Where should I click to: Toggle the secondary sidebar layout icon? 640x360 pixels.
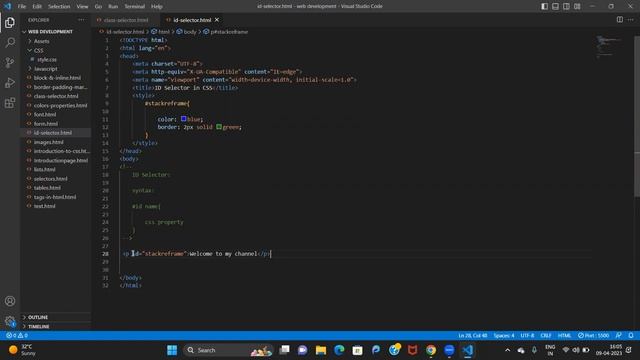[x=566, y=6]
